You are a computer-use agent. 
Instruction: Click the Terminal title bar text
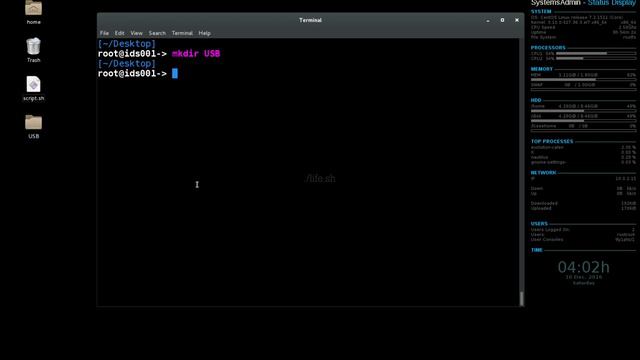point(310,20)
